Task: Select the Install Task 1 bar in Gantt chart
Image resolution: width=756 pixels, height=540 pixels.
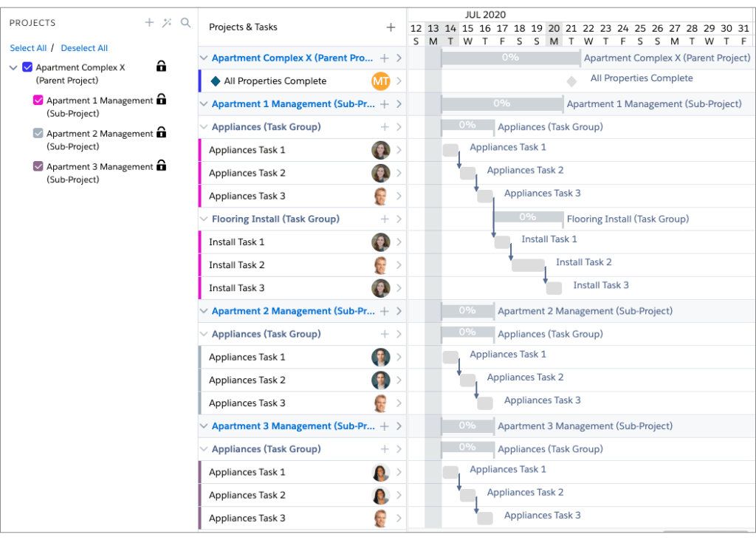Action: [502, 242]
